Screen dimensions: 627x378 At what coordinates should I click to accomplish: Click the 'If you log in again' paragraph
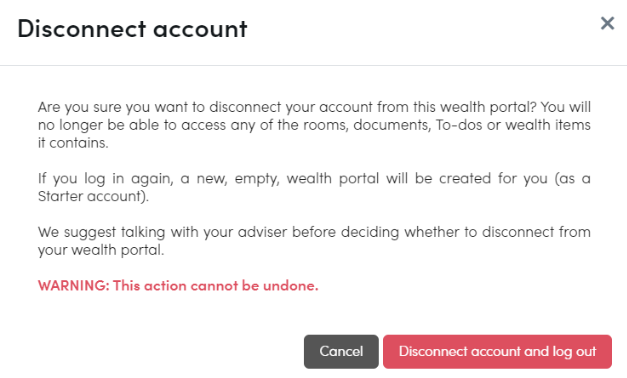314,187
